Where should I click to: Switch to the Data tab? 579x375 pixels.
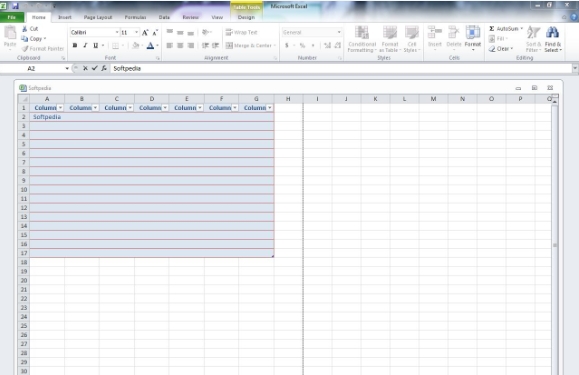[x=164, y=17]
